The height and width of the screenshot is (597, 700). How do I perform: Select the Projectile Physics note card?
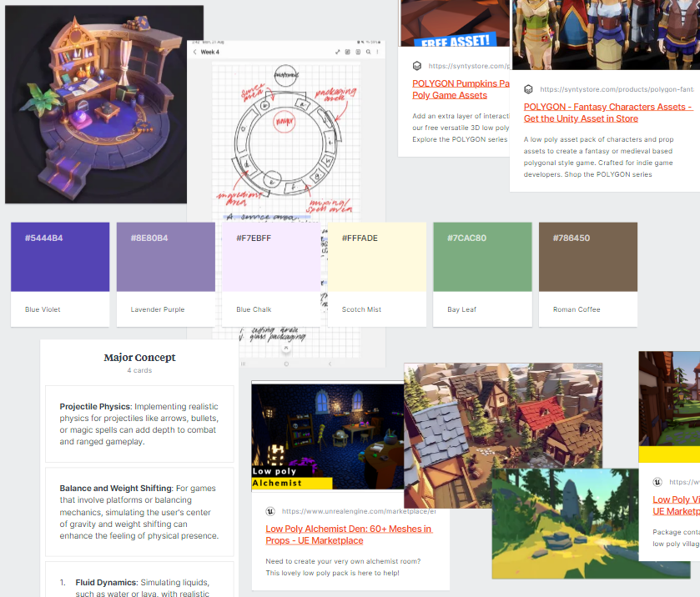click(x=139, y=424)
